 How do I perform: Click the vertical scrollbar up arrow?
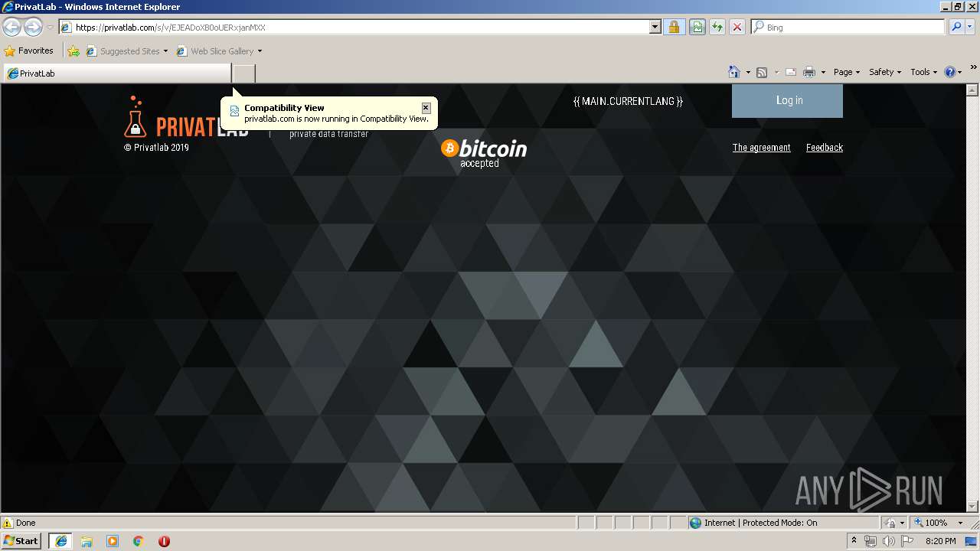pos(973,90)
